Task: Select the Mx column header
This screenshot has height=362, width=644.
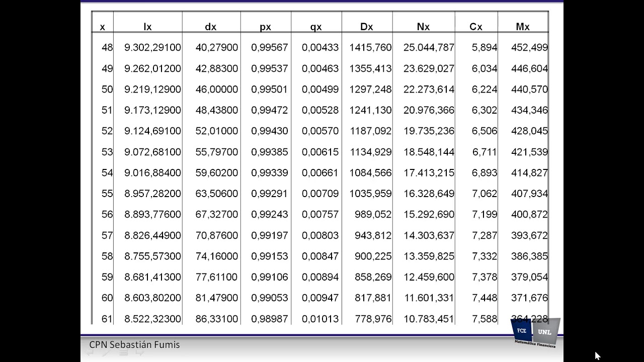Action: (x=523, y=27)
